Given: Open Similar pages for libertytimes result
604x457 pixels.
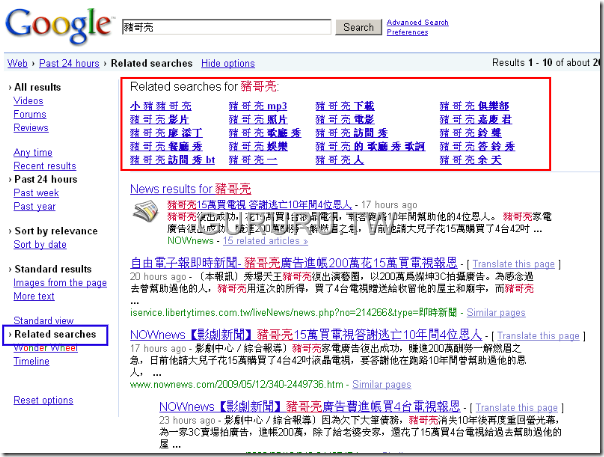Looking at the screenshot, I should point(496,313).
